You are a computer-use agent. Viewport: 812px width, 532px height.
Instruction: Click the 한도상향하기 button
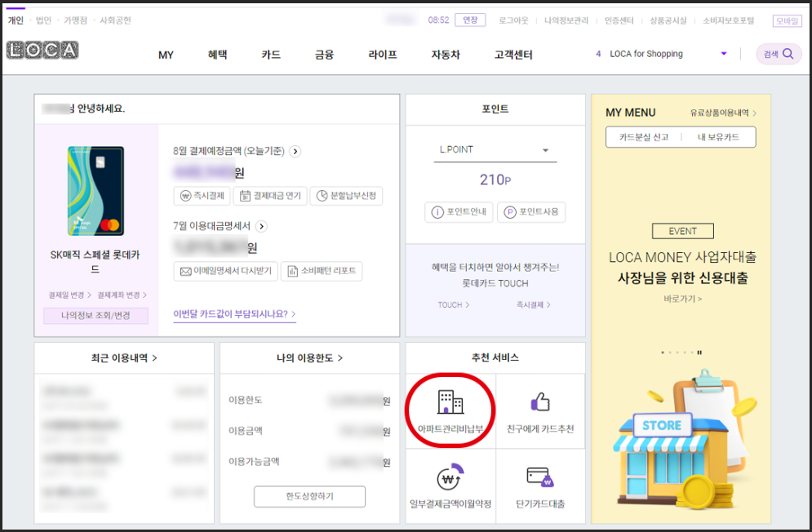point(309,496)
